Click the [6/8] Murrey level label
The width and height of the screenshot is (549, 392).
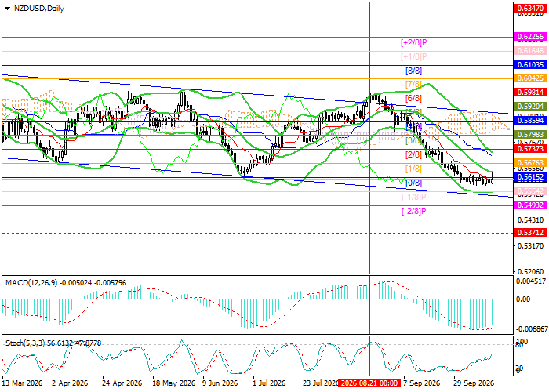(413, 98)
